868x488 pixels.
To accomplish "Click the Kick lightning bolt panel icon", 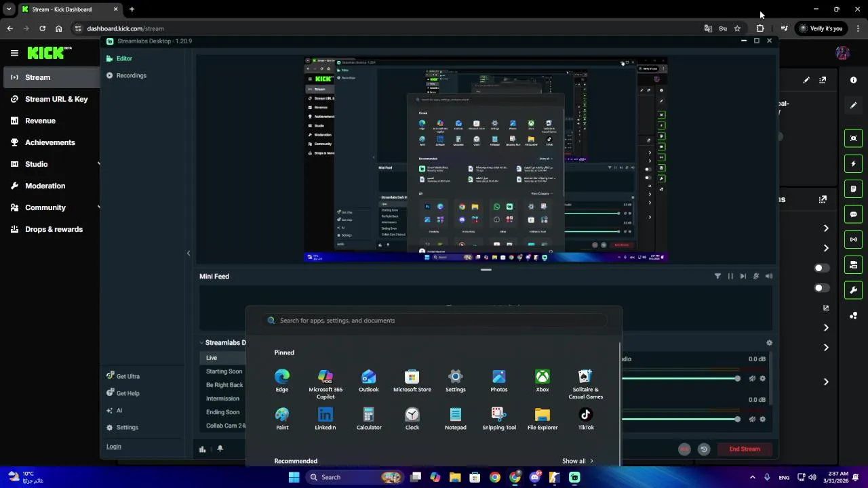I will coord(853,163).
